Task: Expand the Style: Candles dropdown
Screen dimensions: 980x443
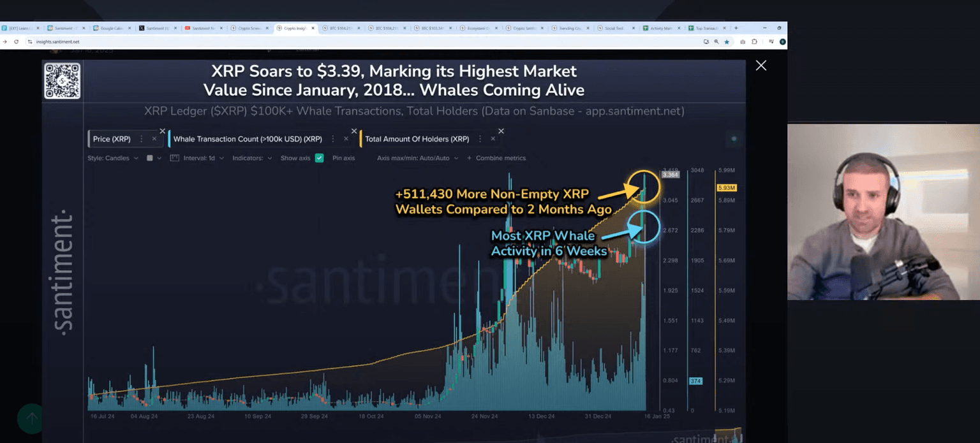Action: tap(112, 158)
